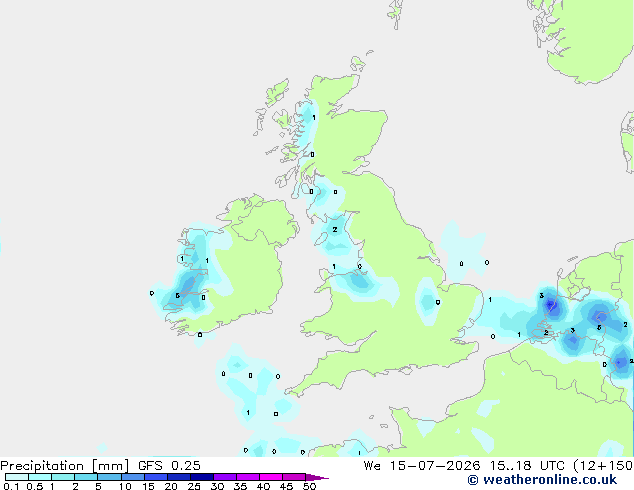This screenshot has height=490, width=634.
Task: Select the 25–30 mm navy legend swatch
Action: coord(202,477)
